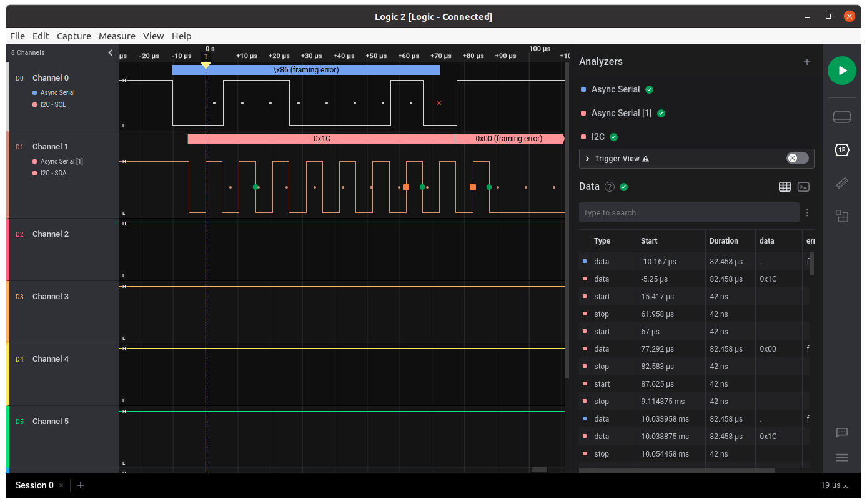Click the 0x1C decoded bubble on Channel 1
The image size is (867, 504).
[321, 139]
